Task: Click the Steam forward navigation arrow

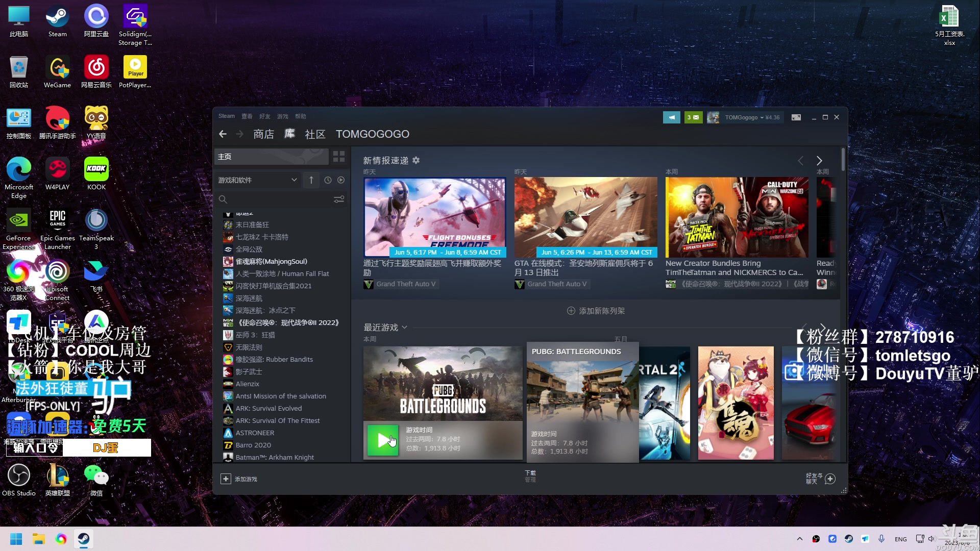Action: [x=240, y=134]
